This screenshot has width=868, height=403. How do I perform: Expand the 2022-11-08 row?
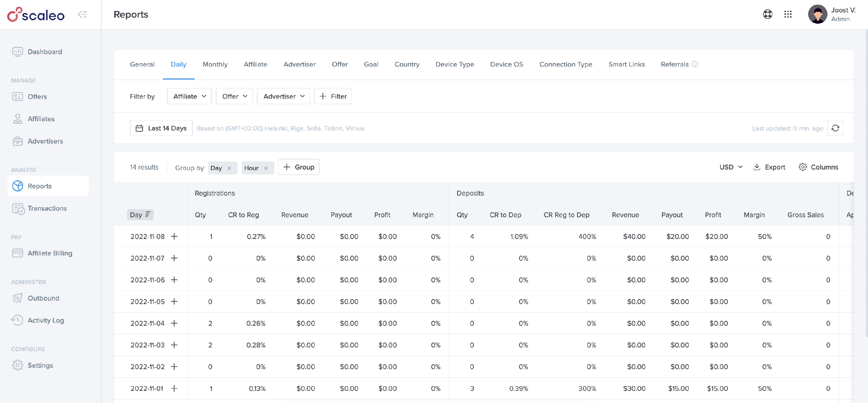(174, 237)
